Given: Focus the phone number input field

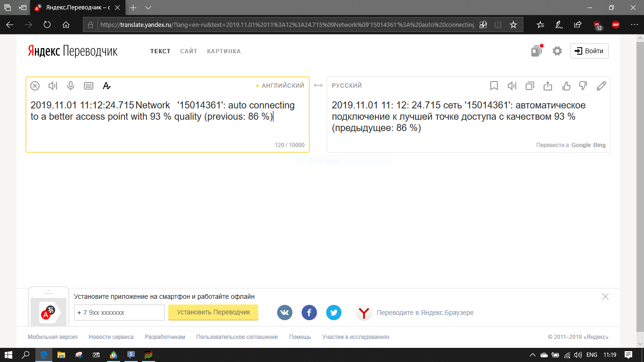Looking at the screenshot, I should pos(119,313).
